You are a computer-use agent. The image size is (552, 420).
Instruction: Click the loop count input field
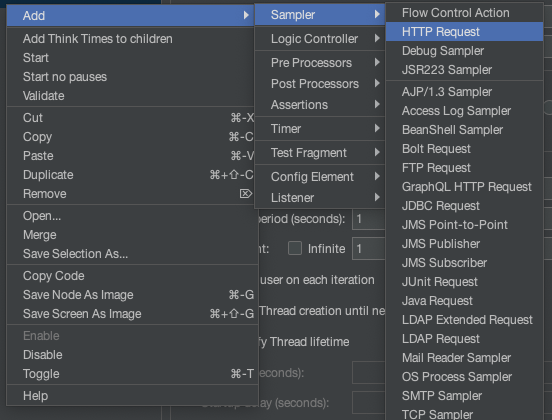(x=369, y=249)
